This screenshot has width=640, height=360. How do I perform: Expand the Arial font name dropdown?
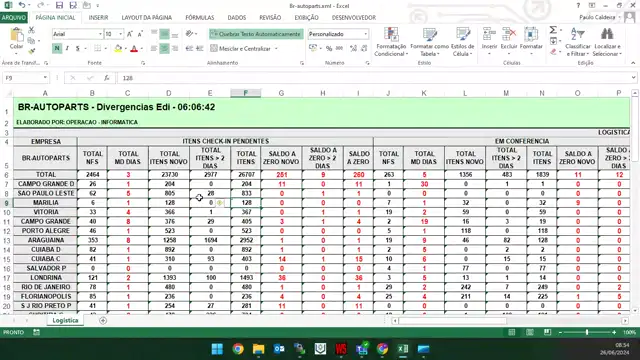point(100,34)
